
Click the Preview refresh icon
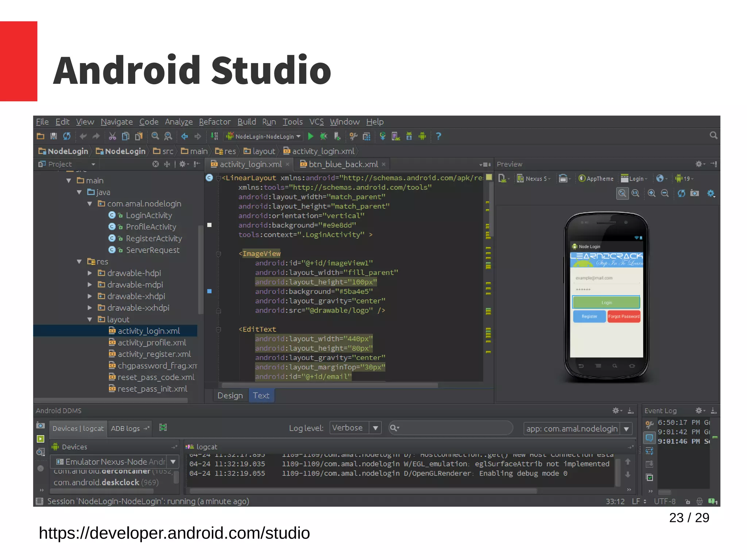click(x=681, y=193)
